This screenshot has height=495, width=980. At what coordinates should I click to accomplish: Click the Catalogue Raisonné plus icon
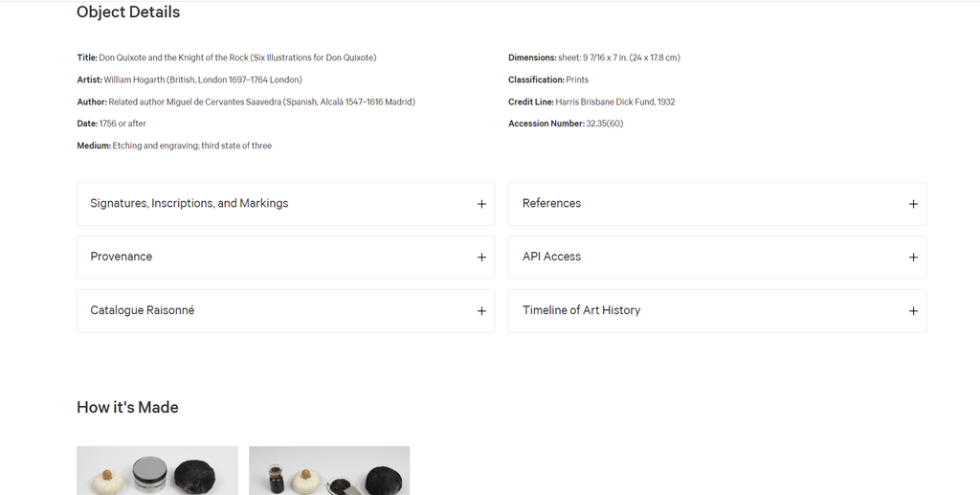tap(481, 310)
